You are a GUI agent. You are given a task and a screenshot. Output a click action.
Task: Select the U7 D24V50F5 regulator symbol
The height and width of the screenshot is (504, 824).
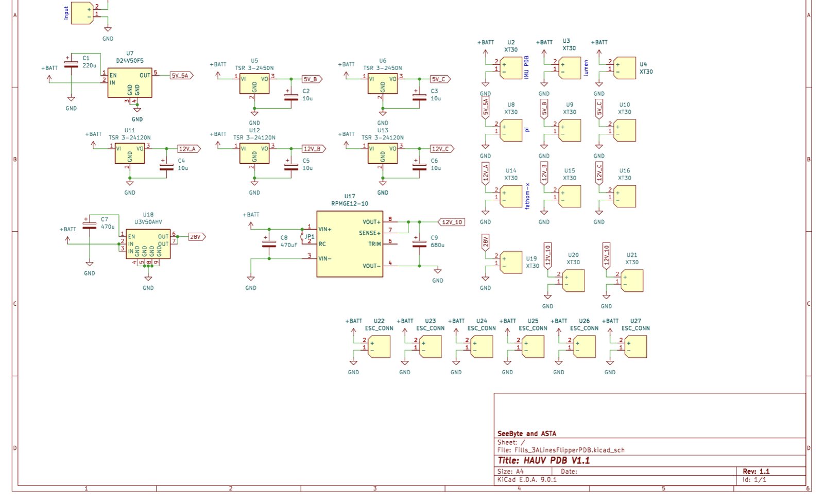(130, 82)
